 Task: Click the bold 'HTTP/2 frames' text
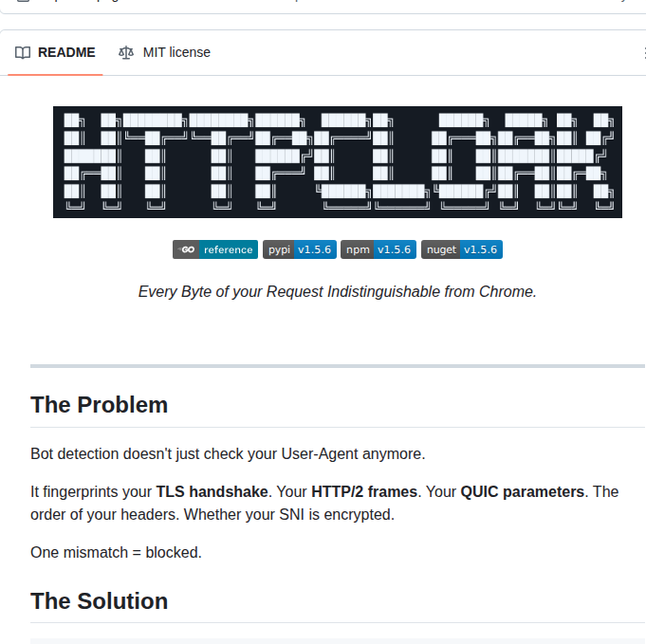point(364,492)
